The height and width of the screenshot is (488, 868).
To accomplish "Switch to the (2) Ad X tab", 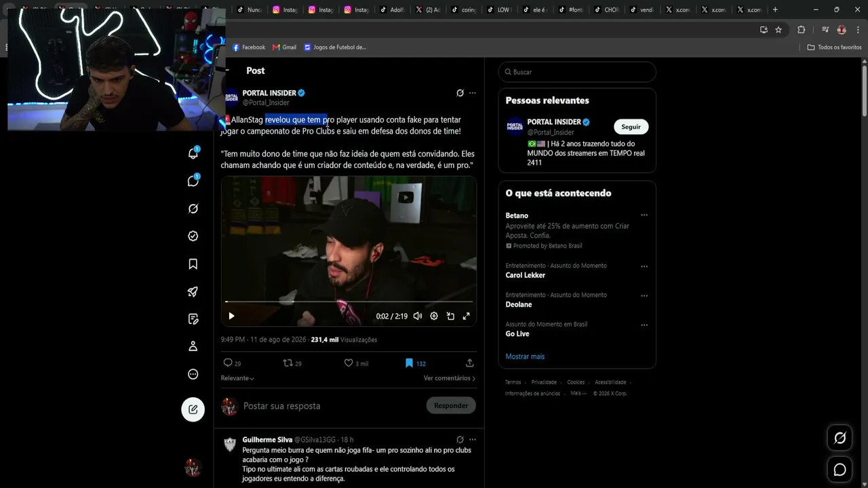I will pyautogui.click(x=428, y=9).
